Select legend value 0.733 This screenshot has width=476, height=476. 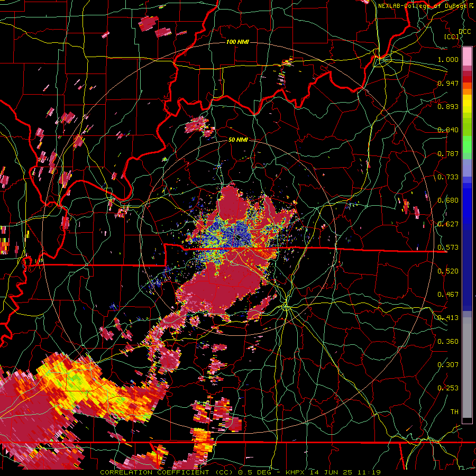tap(448, 177)
